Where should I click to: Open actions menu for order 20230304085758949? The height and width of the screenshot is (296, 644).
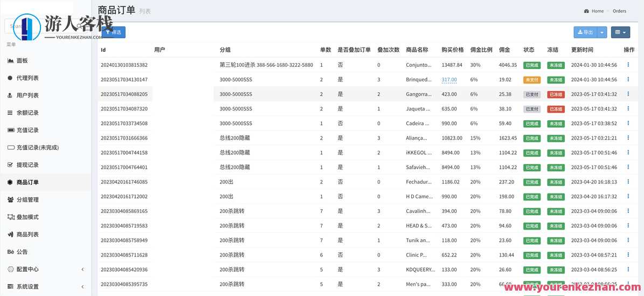(628, 240)
